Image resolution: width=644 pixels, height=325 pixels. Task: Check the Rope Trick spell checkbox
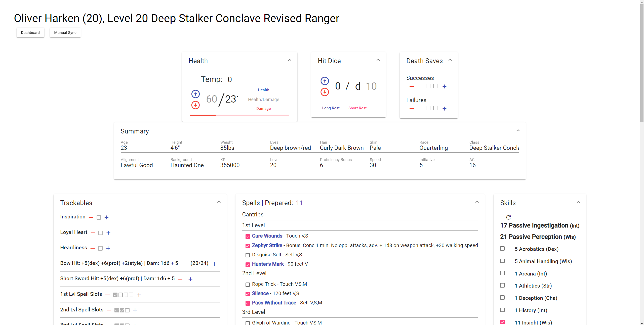tap(248, 285)
